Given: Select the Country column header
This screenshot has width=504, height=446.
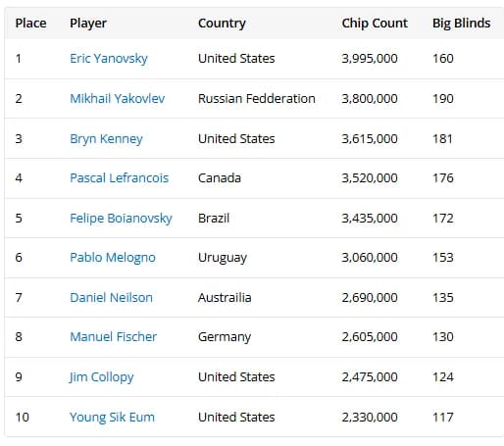Looking at the screenshot, I should [222, 24].
